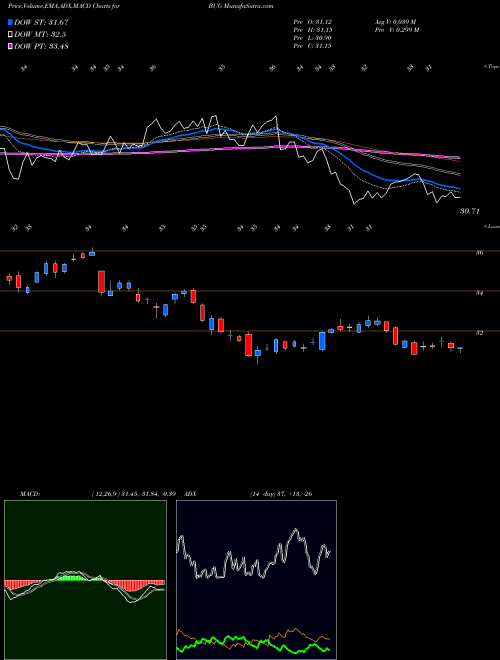Open the green MACD histogram panel
The image size is (500, 660).
pyautogui.click(x=85, y=580)
